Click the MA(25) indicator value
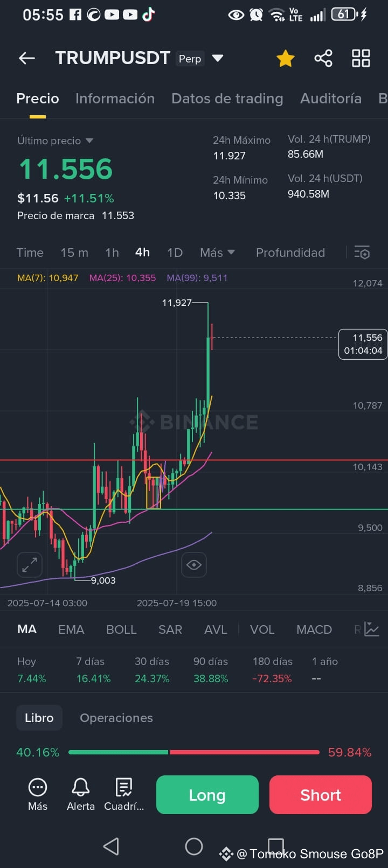The image size is (388, 868). [122, 278]
